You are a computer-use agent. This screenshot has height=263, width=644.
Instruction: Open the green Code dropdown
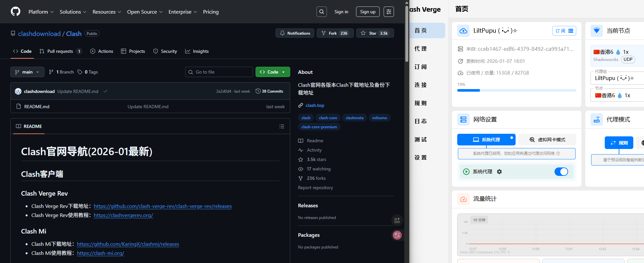[x=272, y=72]
